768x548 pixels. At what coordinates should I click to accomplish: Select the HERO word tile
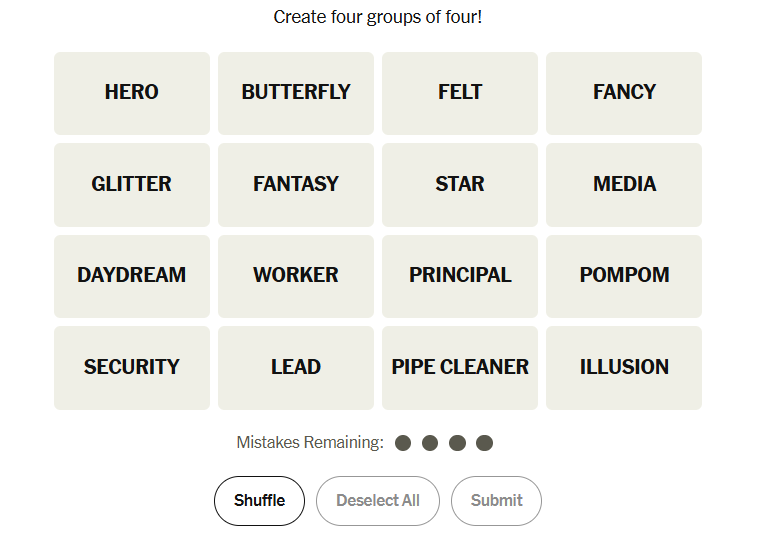[132, 93]
